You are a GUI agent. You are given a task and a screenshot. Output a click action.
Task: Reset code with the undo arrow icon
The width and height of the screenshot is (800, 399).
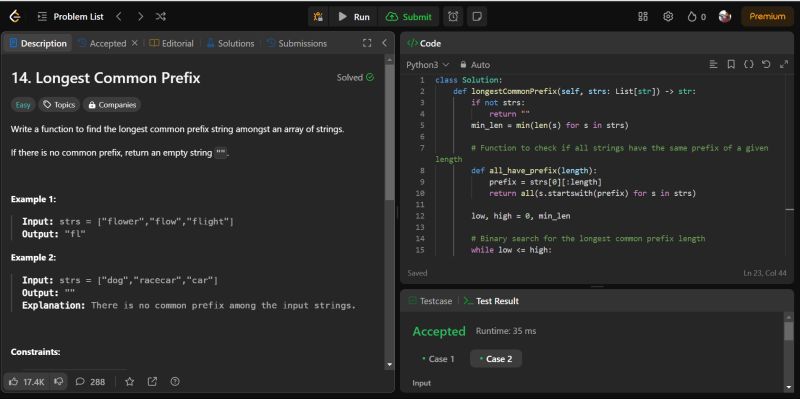[x=766, y=65]
